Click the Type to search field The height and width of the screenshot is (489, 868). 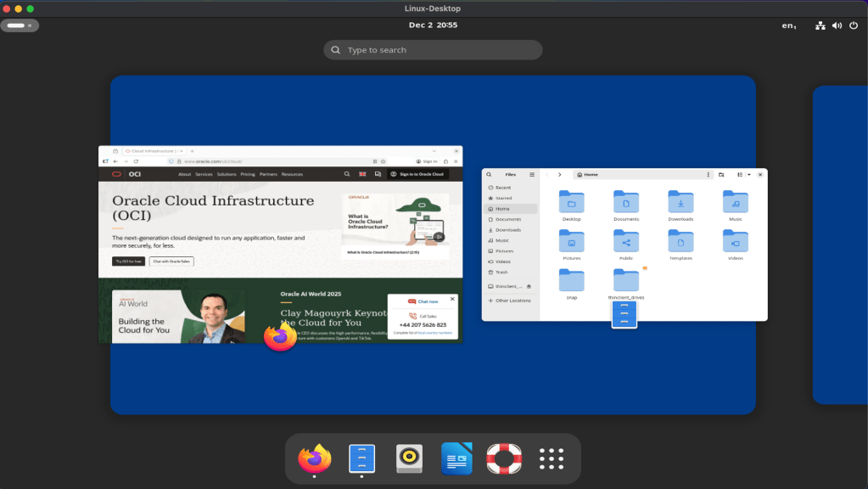(433, 50)
